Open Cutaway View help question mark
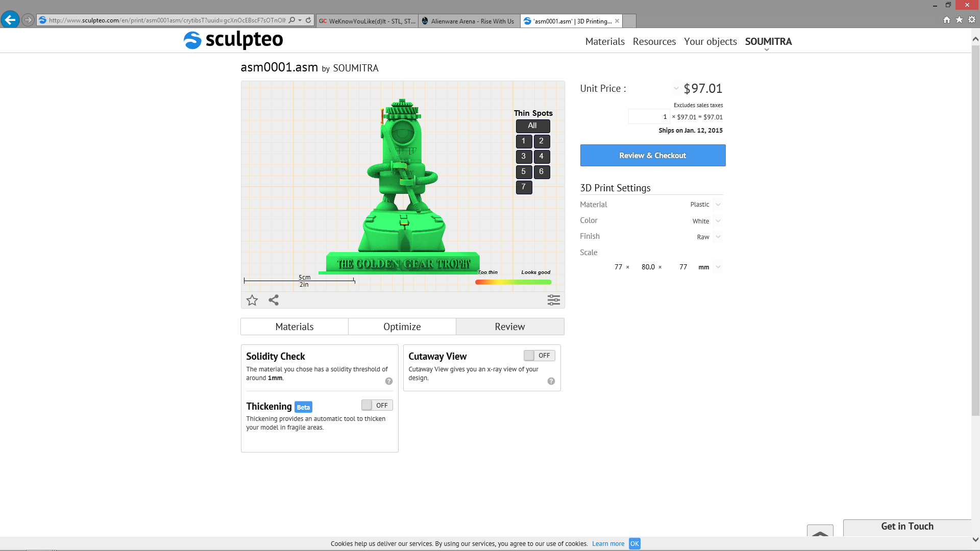 [x=551, y=381]
